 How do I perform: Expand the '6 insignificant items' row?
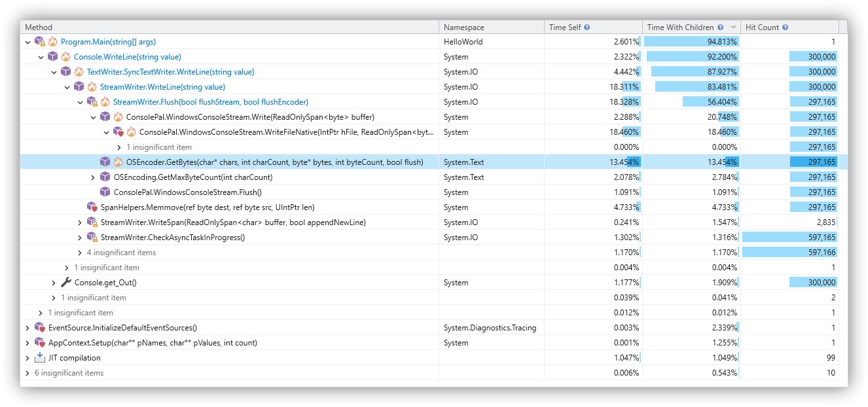[27, 373]
